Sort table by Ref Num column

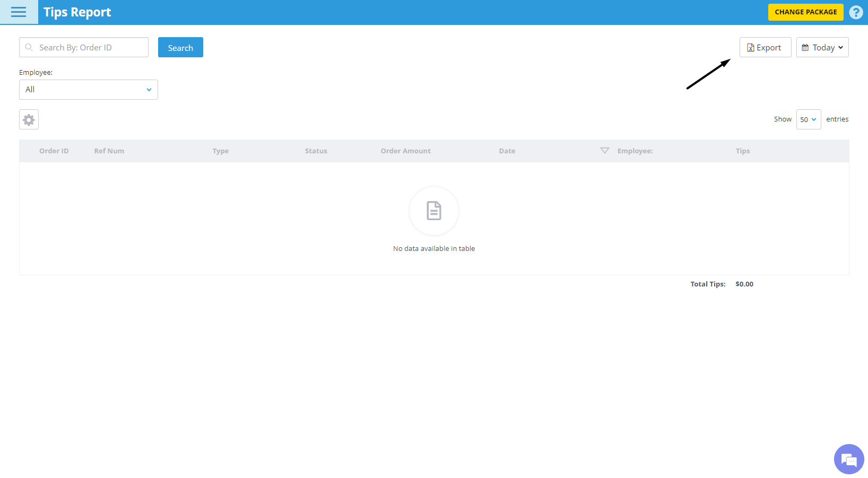(x=109, y=151)
